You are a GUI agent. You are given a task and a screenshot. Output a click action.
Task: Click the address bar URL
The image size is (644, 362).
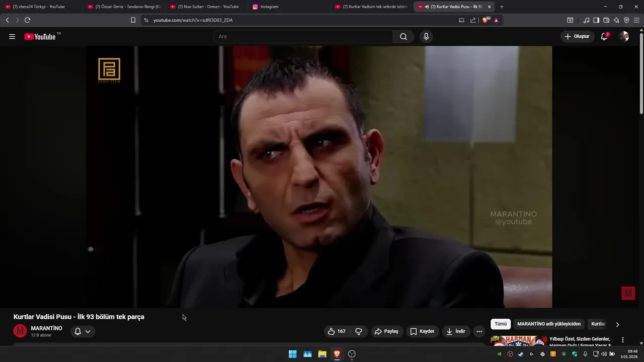tap(193, 20)
